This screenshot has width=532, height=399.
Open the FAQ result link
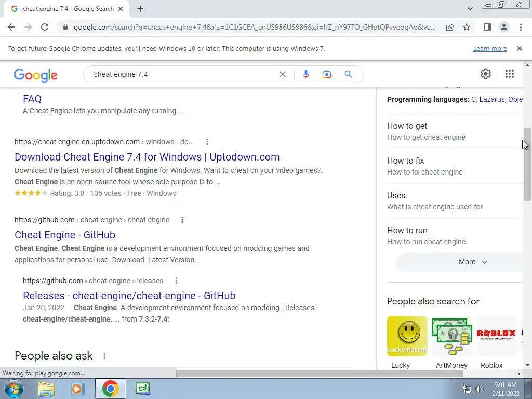32,99
